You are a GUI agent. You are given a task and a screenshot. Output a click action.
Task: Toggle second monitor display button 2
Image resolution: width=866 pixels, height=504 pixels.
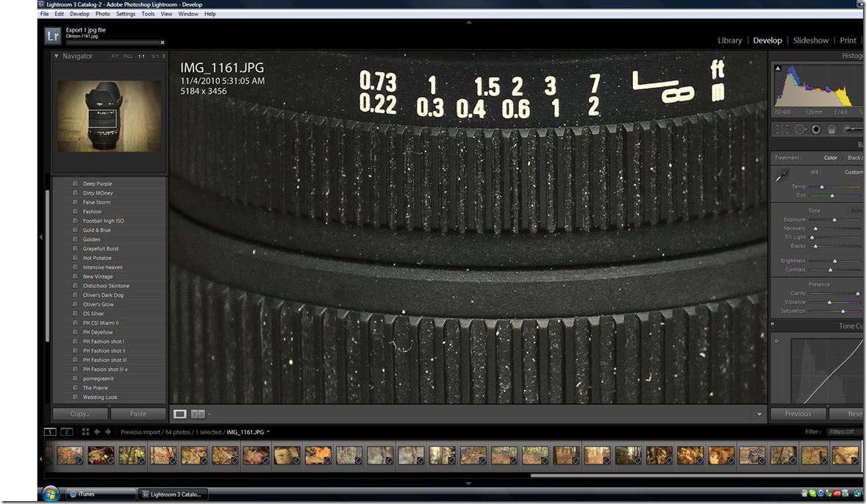tap(66, 432)
